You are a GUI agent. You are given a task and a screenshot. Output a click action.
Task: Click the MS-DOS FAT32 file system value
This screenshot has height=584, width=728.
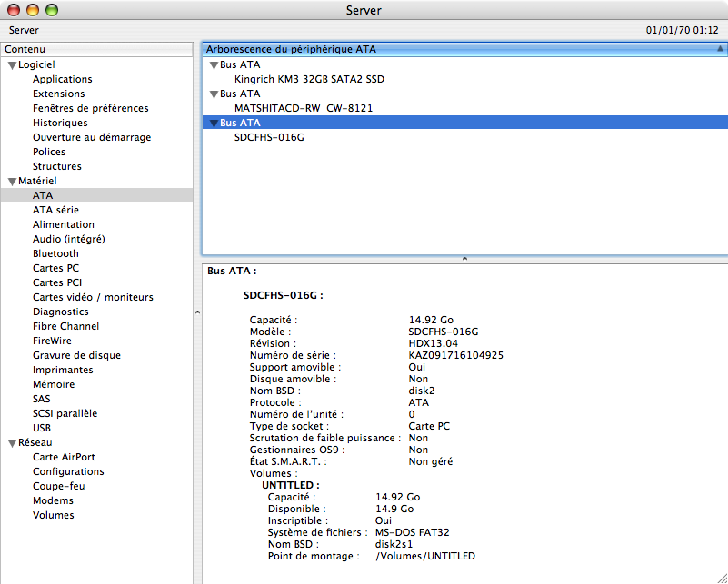pyautogui.click(x=413, y=532)
